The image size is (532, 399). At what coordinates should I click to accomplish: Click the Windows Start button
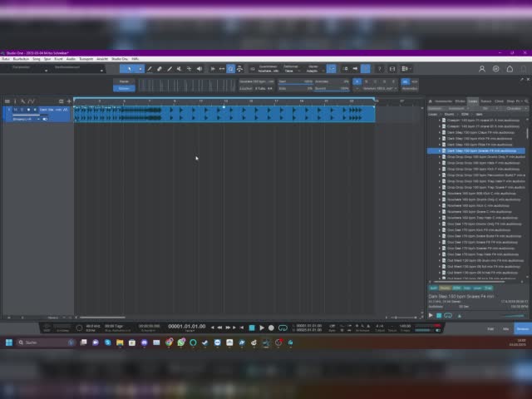click(x=9, y=342)
